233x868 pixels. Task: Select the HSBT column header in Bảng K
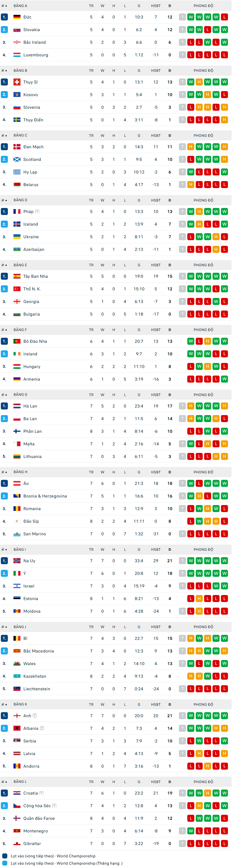tap(156, 704)
